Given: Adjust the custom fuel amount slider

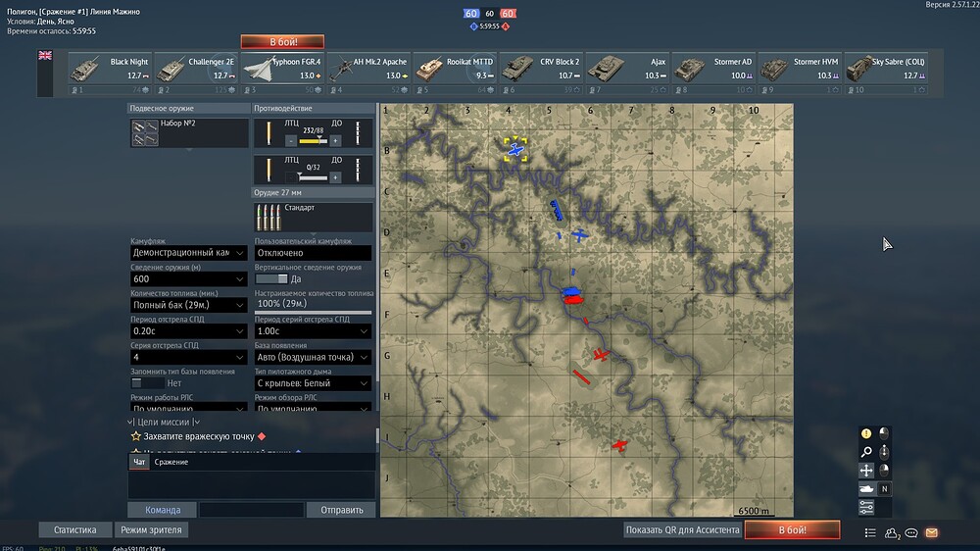Looking at the screenshot, I should pos(313,312).
